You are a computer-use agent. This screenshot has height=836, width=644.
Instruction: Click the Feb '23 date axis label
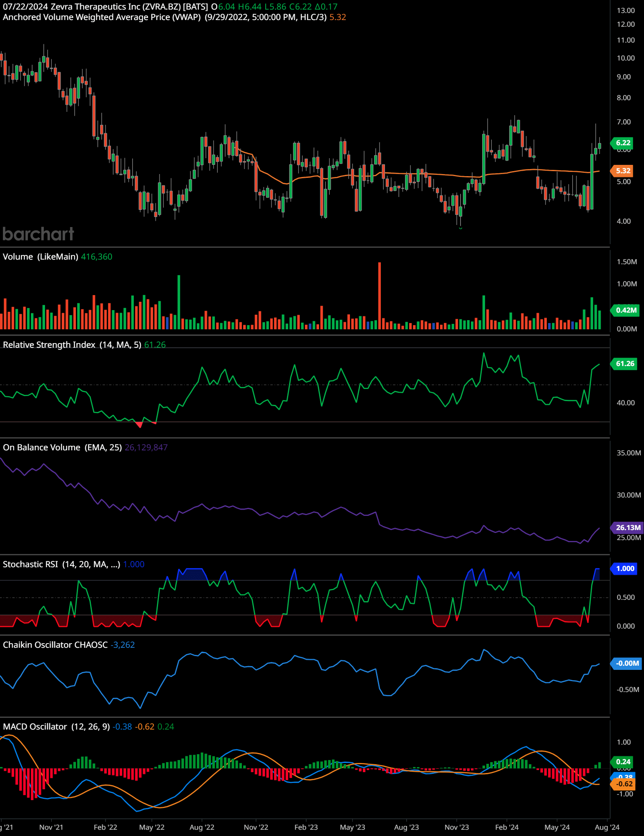point(306,827)
